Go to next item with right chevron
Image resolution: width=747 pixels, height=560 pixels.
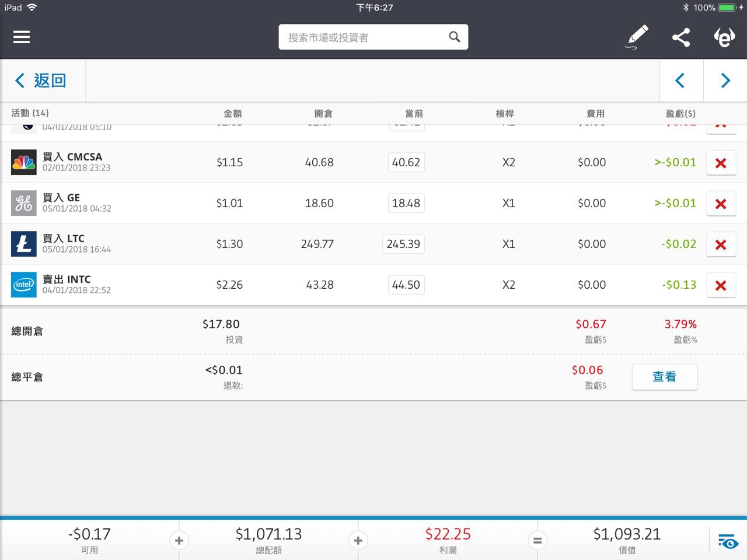click(x=725, y=80)
